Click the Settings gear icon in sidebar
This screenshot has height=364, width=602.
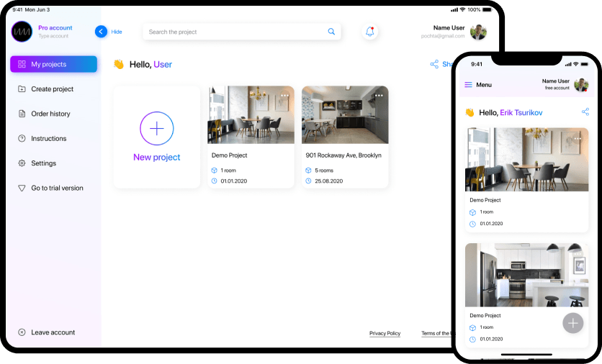pos(22,163)
